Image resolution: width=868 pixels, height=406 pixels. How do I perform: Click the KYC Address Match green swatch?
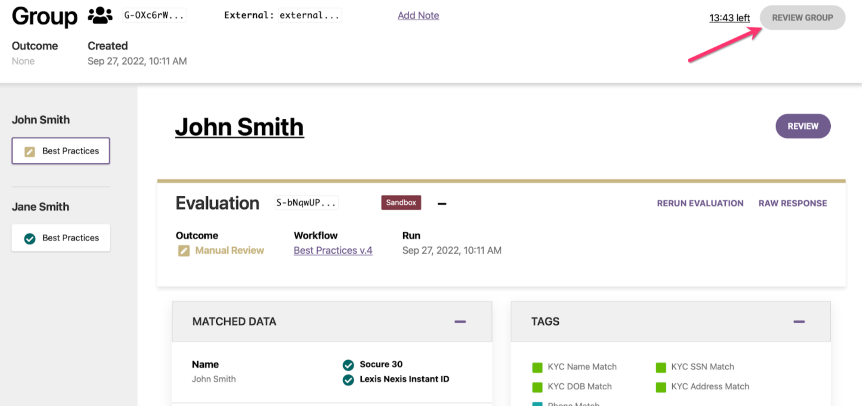coord(661,387)
